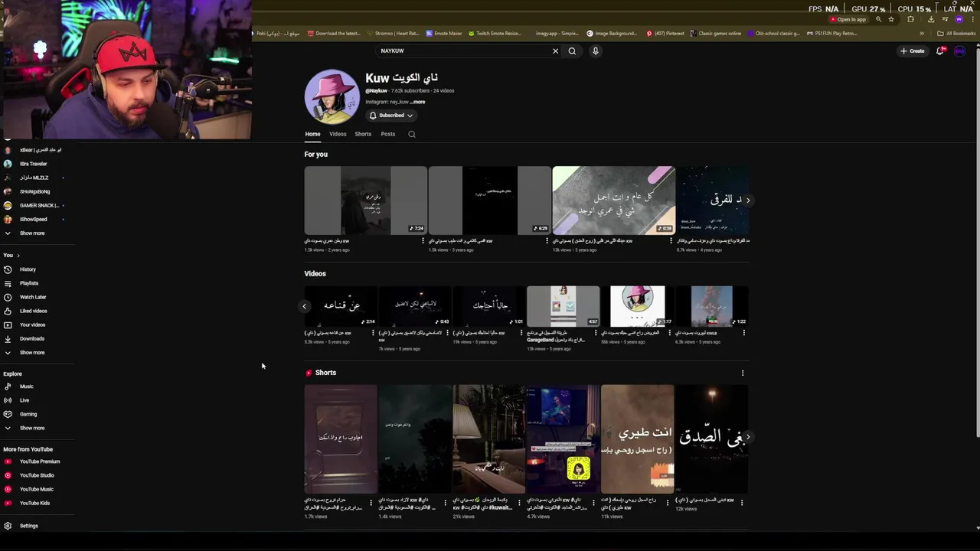
Task: Open the Short with 21k views
Action: point(488,439)
